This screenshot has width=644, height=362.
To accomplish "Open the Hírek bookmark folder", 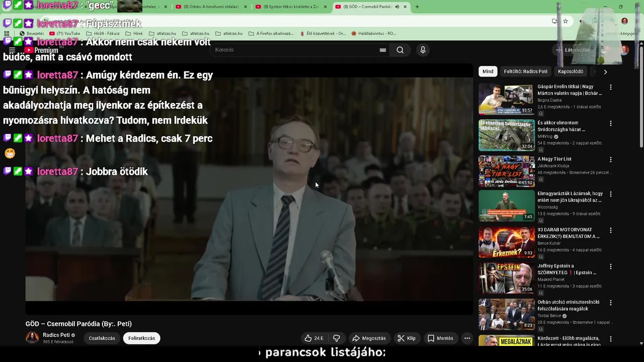I will [134, 33].
